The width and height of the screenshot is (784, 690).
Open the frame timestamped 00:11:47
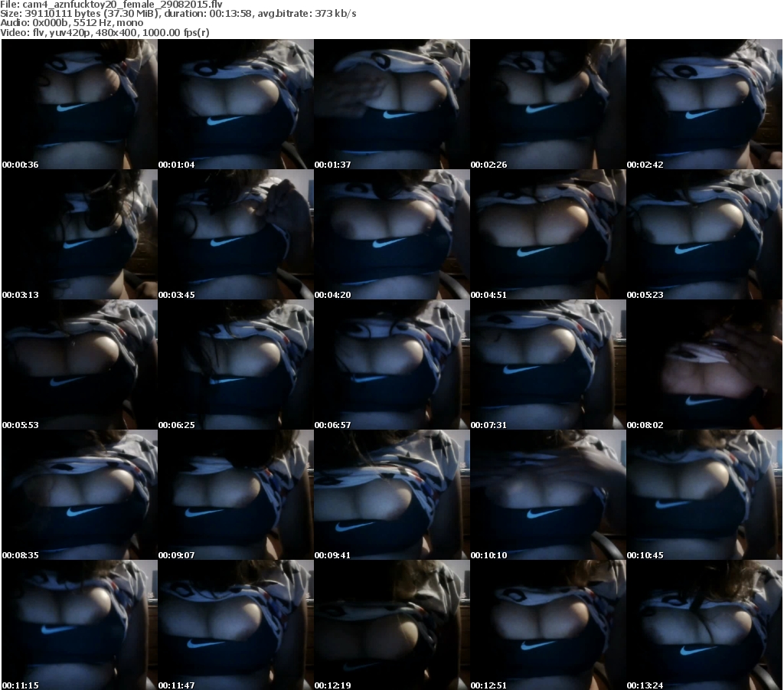coord(236,625)
